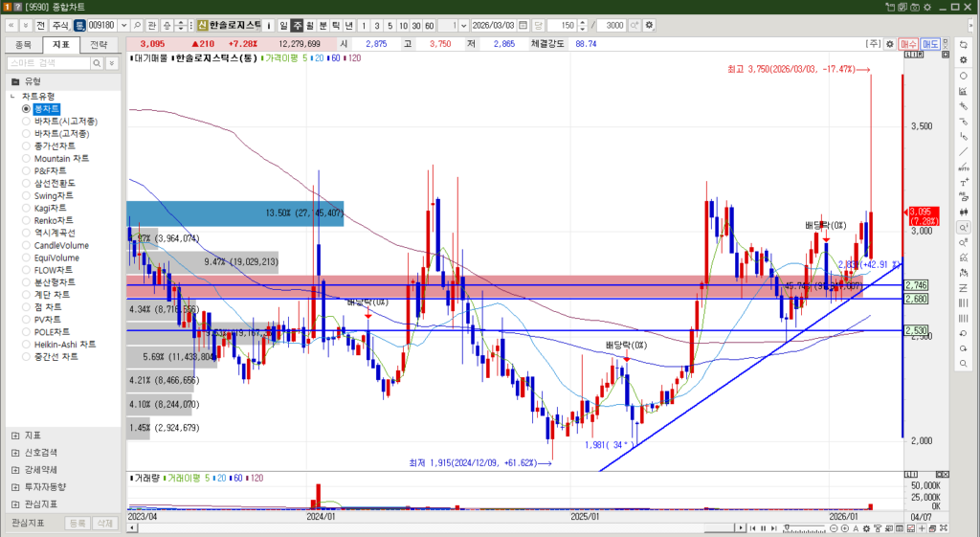Switch to the 전략 tab
Viewport: 980px width, 537px height.
99,44
